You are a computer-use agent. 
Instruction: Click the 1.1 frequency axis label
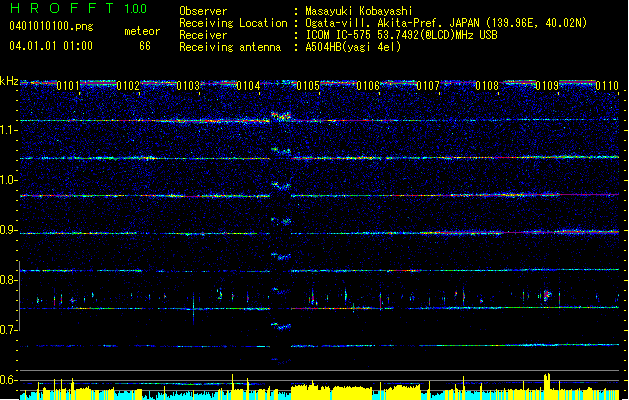click(x=9, y=130)
